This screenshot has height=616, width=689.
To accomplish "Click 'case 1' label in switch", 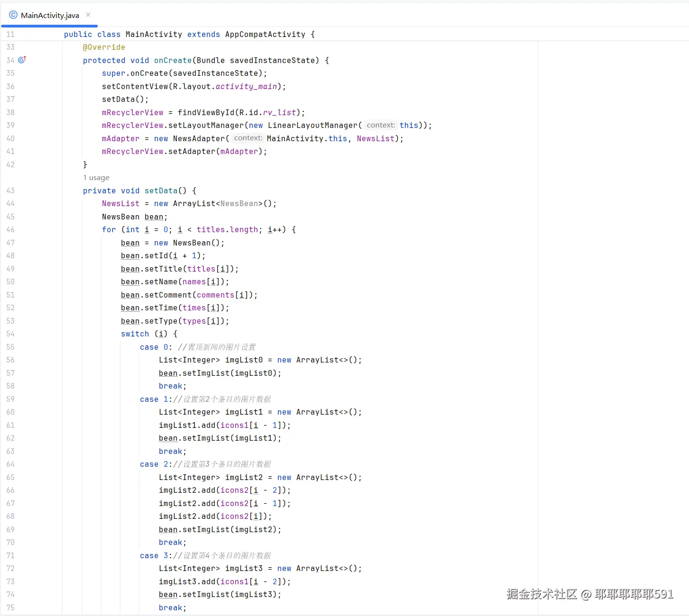I will tap(154, 399).
